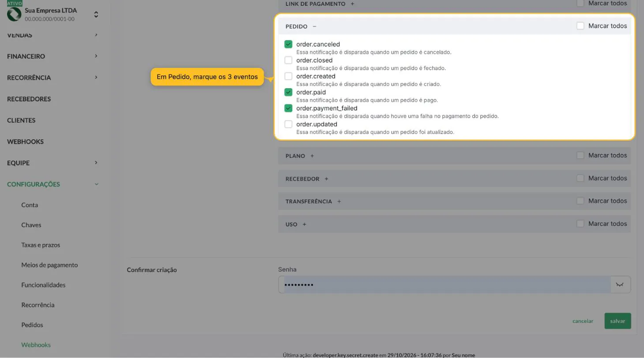The width and height of the screenshot is (644, 358).
Task: Open Webhooks under Configurações
Action: click(36, 345)
